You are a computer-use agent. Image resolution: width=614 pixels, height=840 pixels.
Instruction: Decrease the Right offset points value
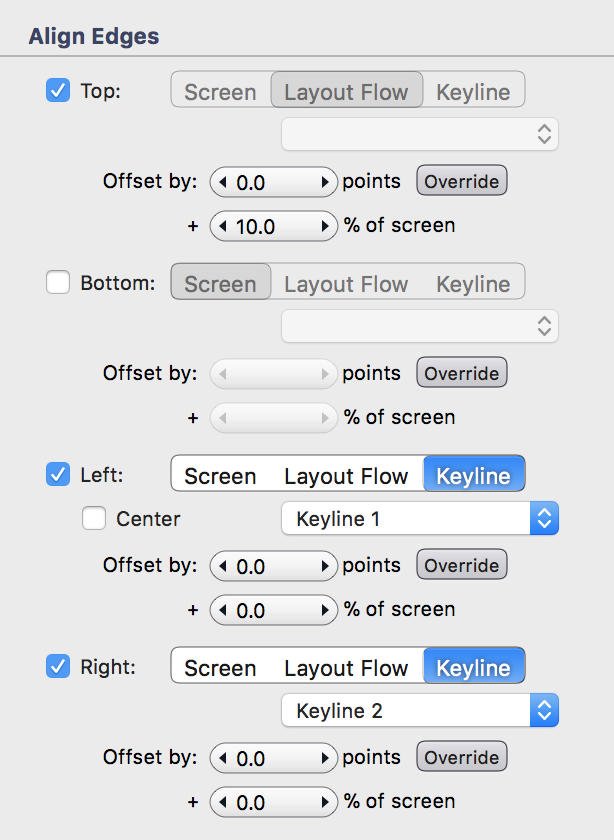point(222,759)
